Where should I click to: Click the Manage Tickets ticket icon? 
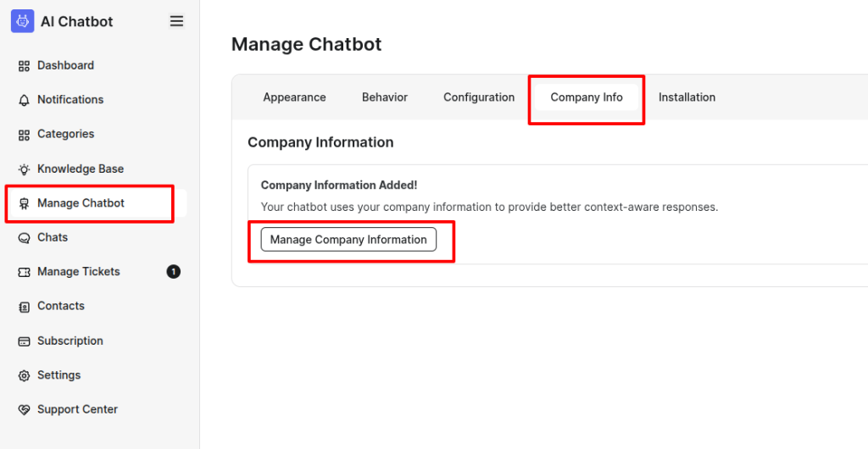24,272
